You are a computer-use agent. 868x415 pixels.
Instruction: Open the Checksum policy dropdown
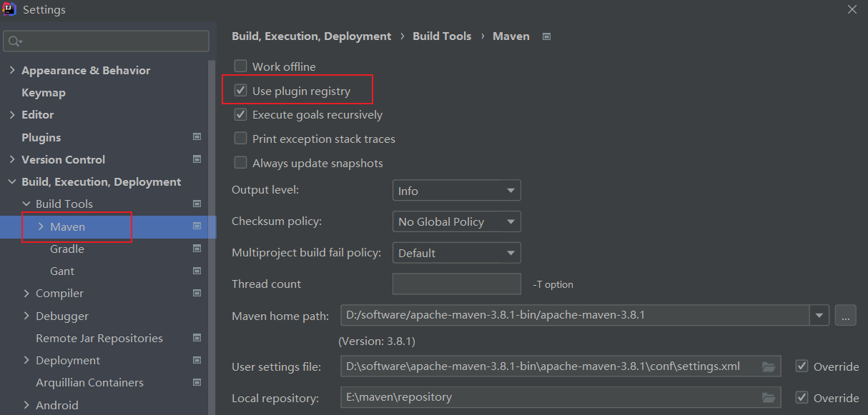click(456, 221)
